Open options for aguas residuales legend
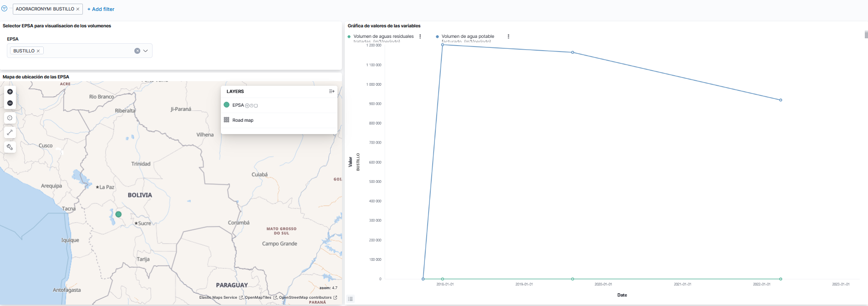Viewport: 868px width, 306px height. (420, 36)
